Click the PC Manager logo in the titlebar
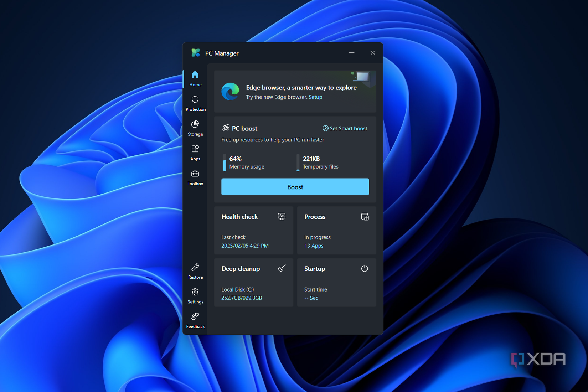The height and width of the screenshot is (392, 588). (x=196, y=53)
